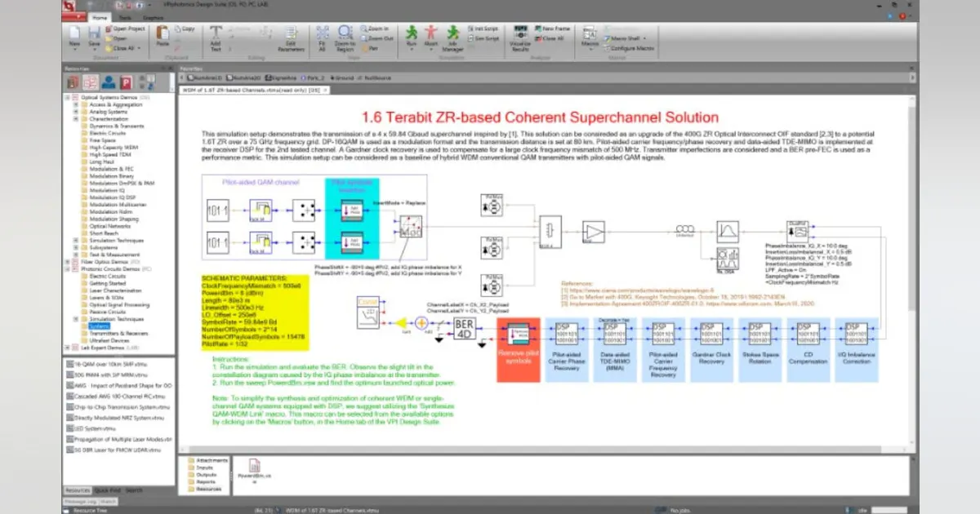
Task: Click Init Script button
Action: 482,29
